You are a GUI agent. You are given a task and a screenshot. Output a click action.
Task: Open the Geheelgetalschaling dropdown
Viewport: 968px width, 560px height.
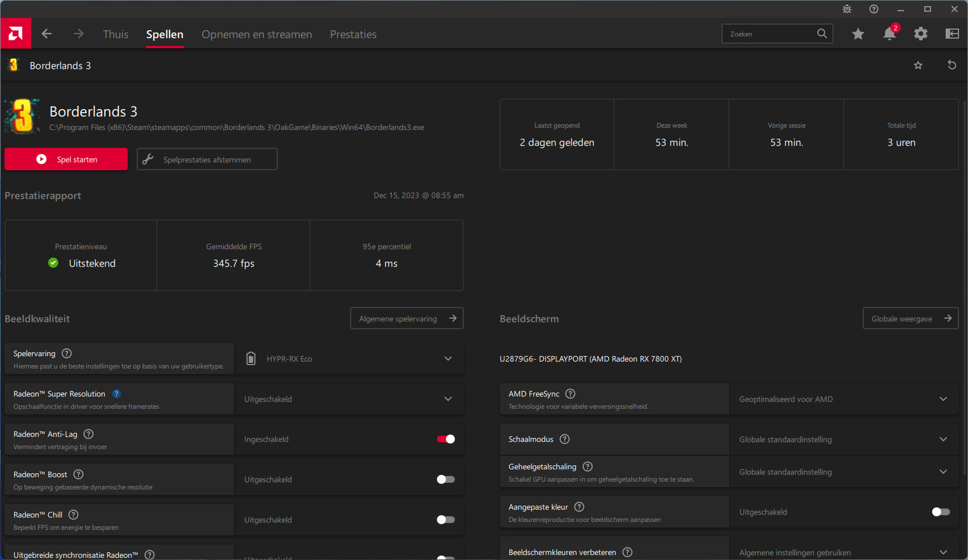pos(845,472)
